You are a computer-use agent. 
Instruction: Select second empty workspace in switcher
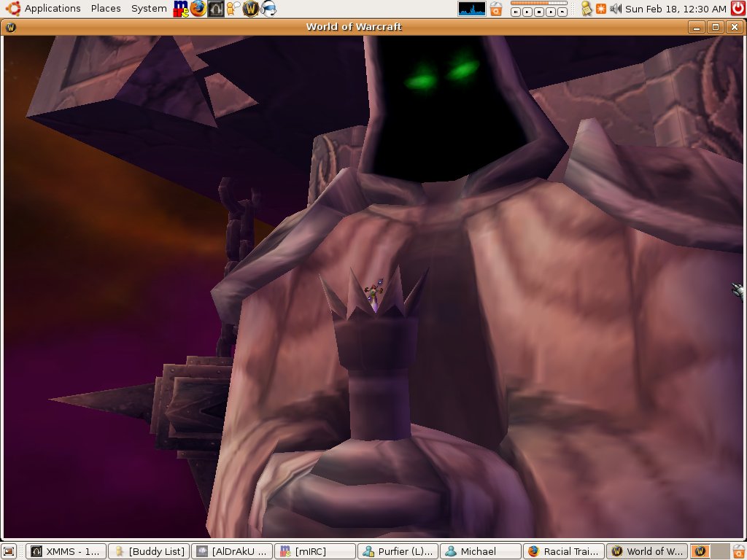click(720, 551)
